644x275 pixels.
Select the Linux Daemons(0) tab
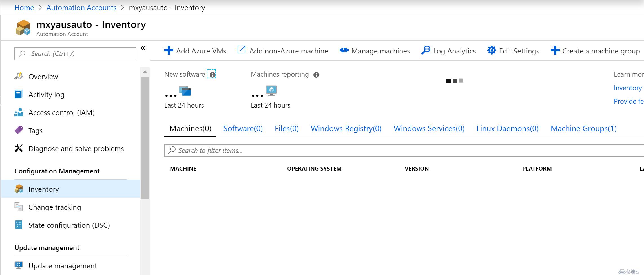508,129
